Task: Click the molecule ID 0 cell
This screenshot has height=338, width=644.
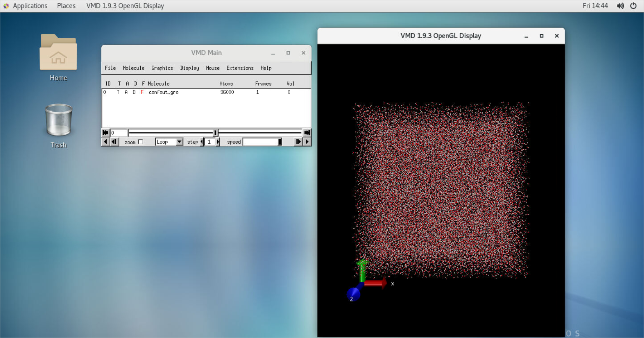Action: point(105,92)
